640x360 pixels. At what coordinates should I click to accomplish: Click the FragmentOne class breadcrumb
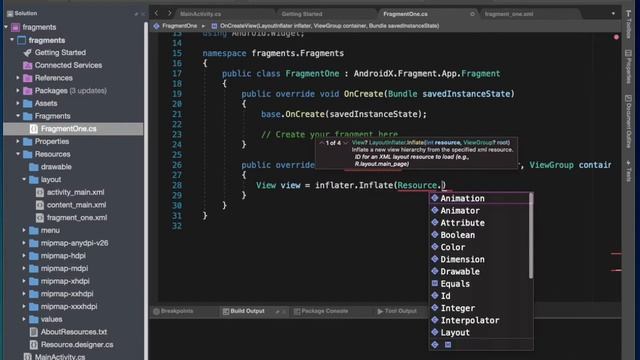(176, 26)
